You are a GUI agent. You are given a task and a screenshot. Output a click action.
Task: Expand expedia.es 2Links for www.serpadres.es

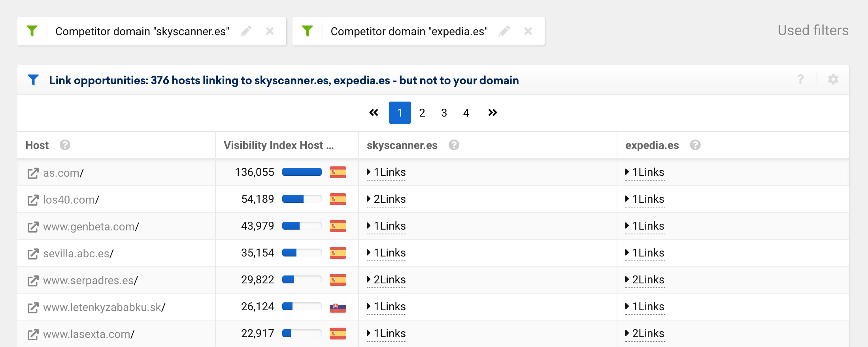[x=645, y=280]
